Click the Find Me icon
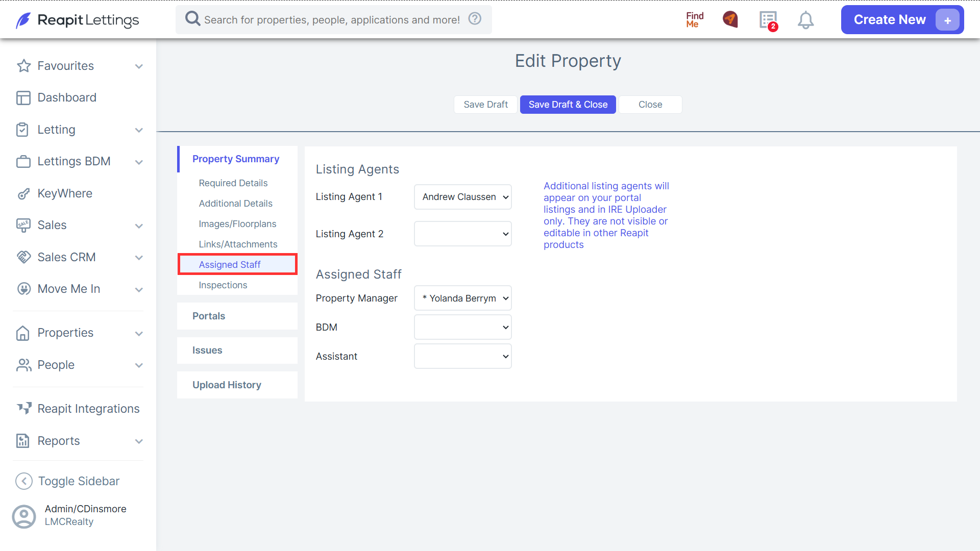 695,20
